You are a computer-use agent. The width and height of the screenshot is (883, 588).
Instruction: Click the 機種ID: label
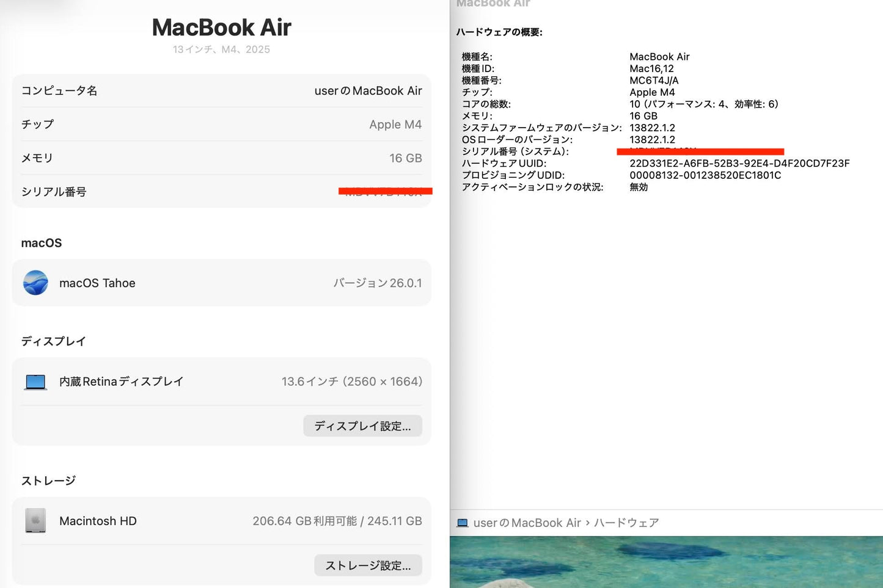point(478,68)
